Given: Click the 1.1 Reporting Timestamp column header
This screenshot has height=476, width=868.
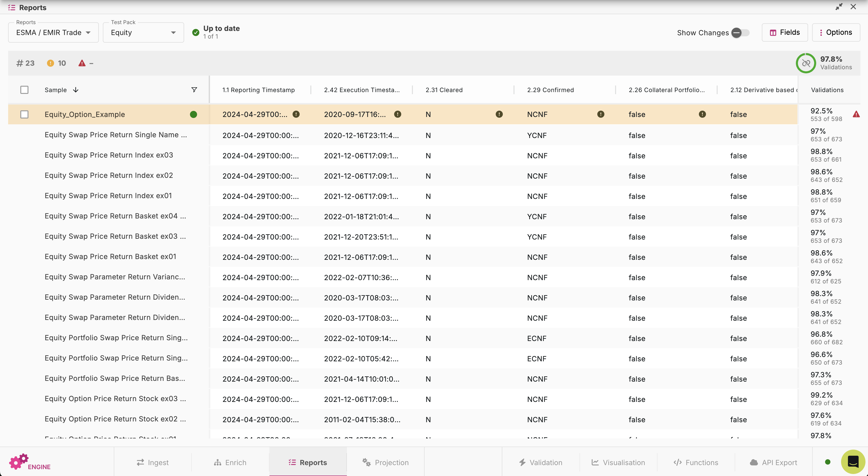Looking at the screenshot, I should [259, 90].
